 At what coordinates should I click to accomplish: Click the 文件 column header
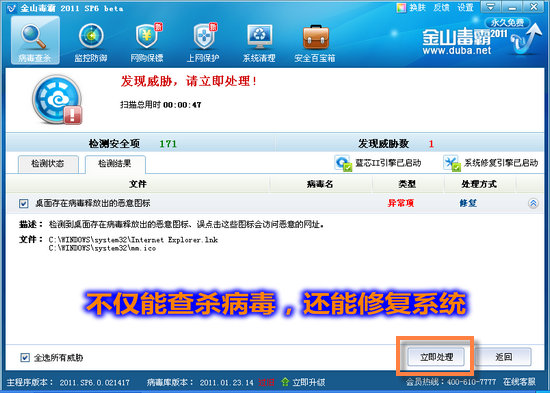(138, 184)
